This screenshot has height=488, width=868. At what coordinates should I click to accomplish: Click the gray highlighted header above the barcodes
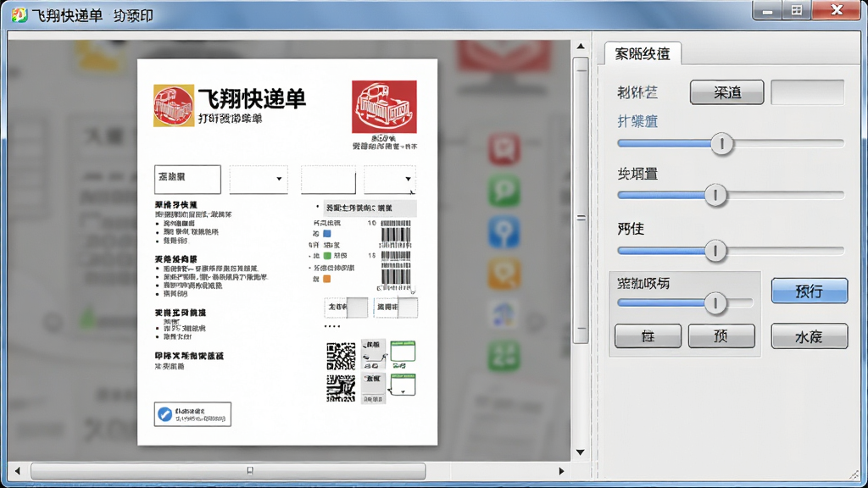(370, 208)
